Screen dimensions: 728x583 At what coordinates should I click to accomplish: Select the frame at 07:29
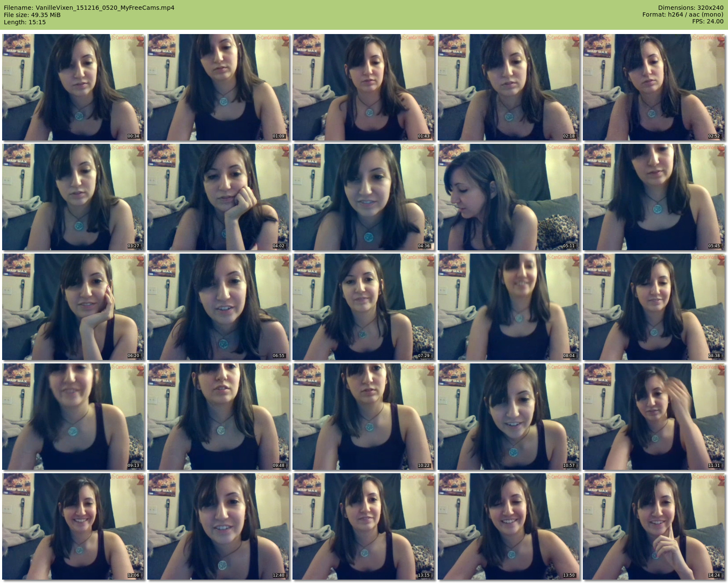point(364,307)
